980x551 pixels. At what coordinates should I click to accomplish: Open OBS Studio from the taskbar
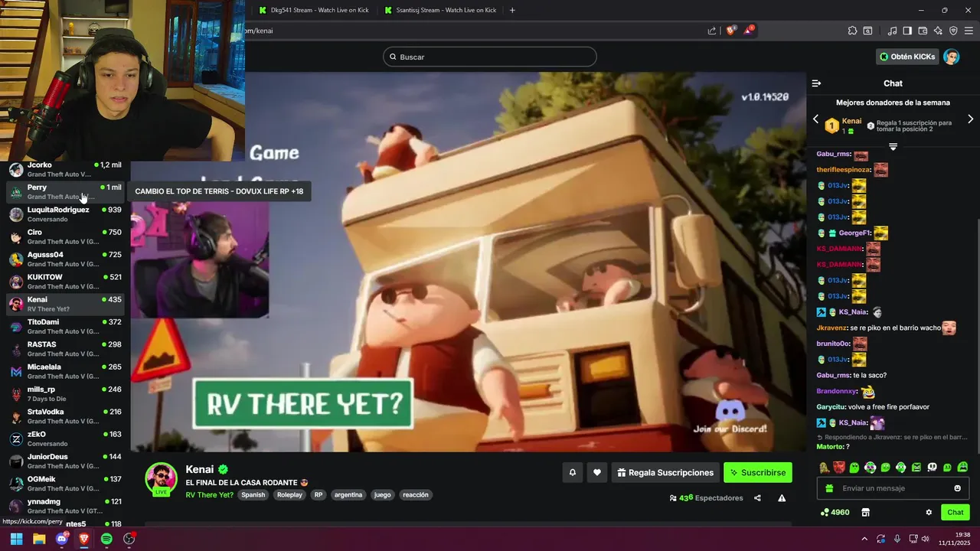pos(129,539)
